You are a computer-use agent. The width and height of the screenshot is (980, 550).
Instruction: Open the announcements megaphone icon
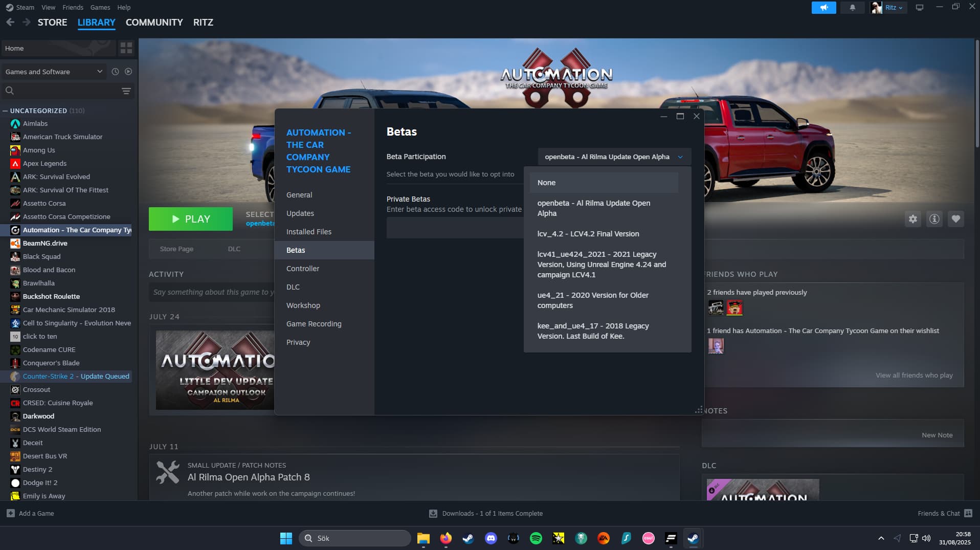coord(823,8)
